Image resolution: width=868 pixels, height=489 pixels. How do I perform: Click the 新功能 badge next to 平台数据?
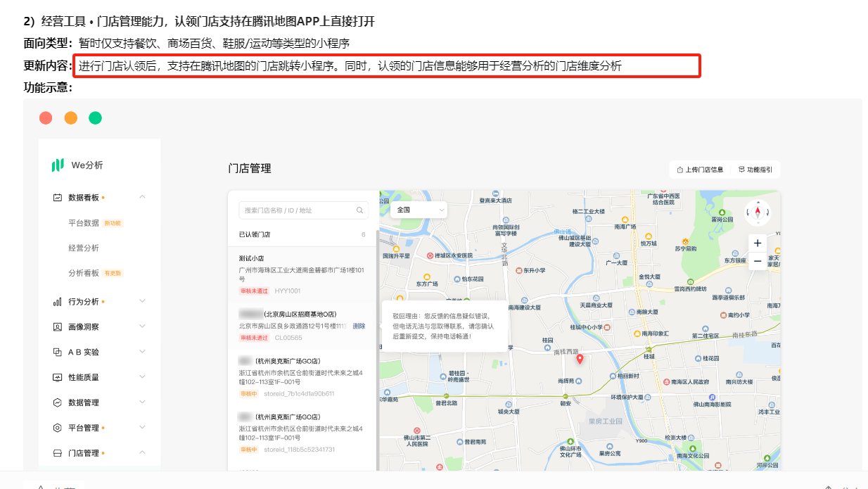point(113,223)
